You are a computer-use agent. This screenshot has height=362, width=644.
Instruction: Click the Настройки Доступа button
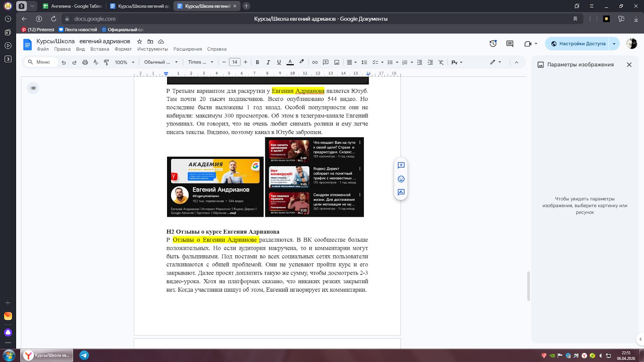[578, 44]
